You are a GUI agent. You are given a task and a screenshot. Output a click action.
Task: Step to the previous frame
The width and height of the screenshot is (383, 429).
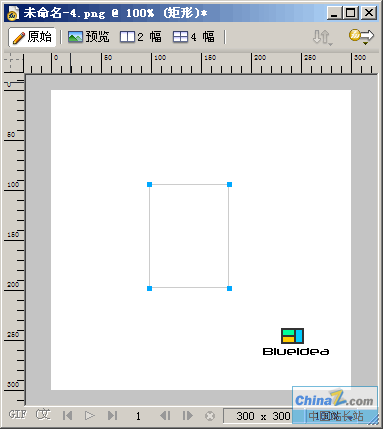pos(165,415)
